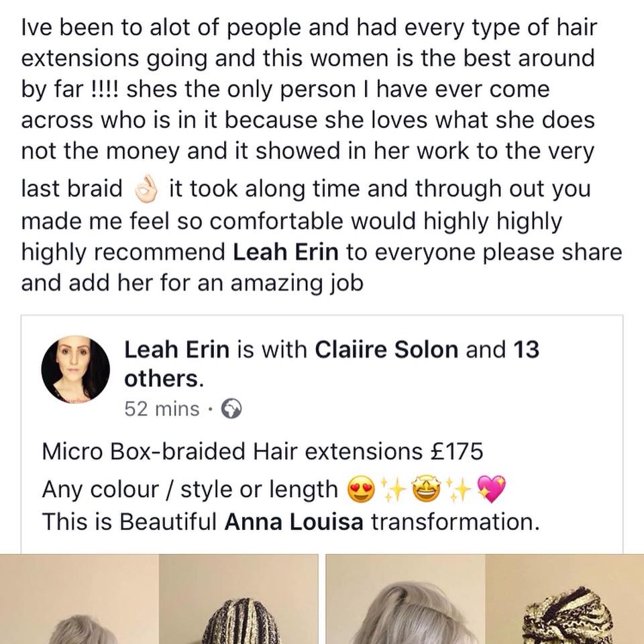
Task: View fourth photo of braided updo
Action: (x=565, y=599)
